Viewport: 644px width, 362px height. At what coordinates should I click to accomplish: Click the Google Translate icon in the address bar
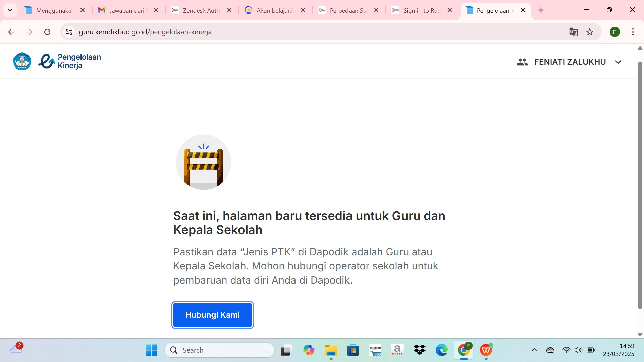tap(573, 32)
